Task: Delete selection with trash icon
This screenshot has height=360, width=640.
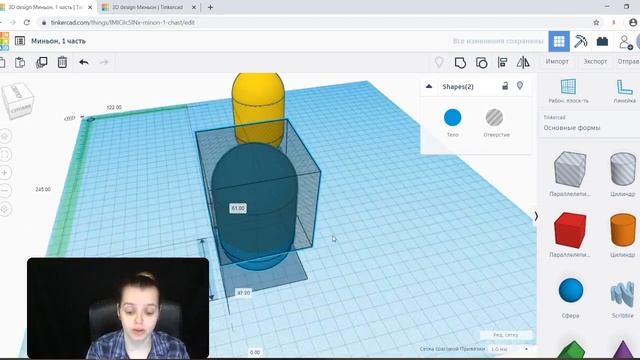Action: tap(62, 62)
